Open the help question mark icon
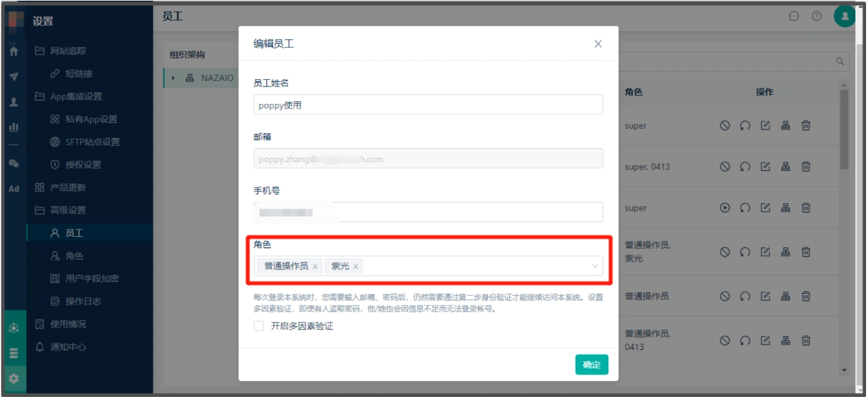Screen dimensions: 868x397 [816, 17]
